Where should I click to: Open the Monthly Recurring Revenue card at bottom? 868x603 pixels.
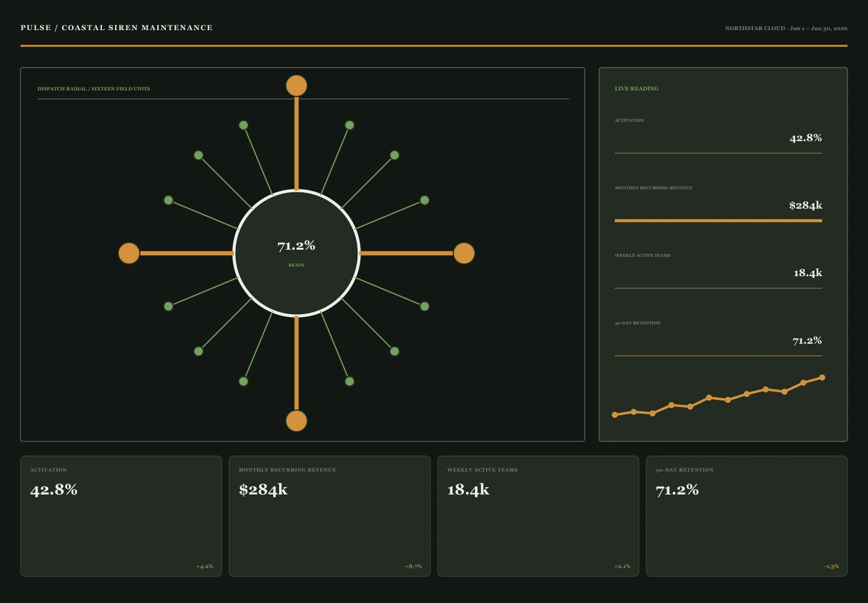[x=330, y=516]
